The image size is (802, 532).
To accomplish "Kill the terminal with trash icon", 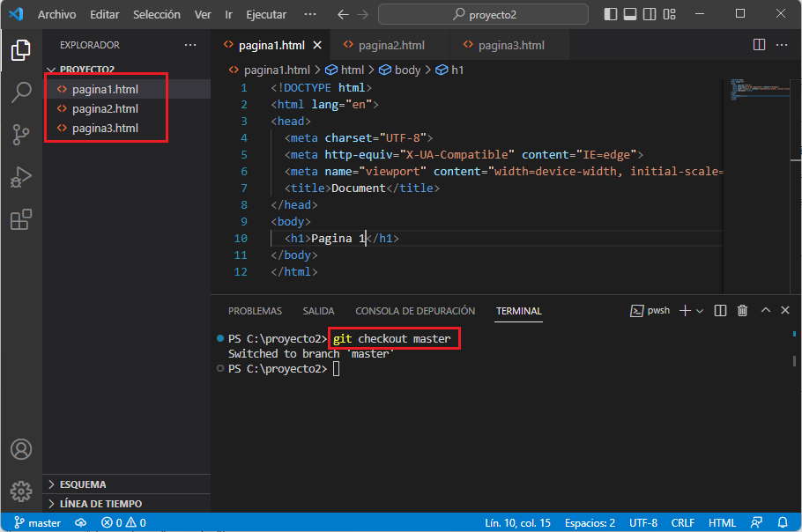I will click(742, 310).
